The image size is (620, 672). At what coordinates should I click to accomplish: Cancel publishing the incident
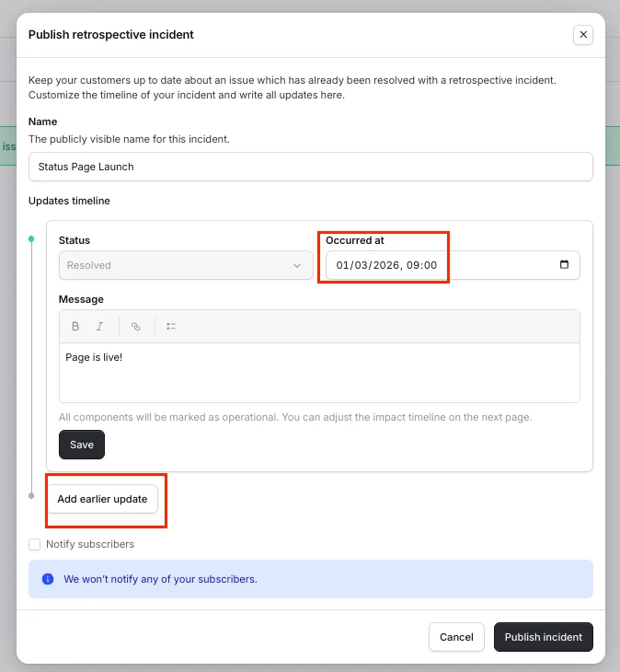[456, 637]
